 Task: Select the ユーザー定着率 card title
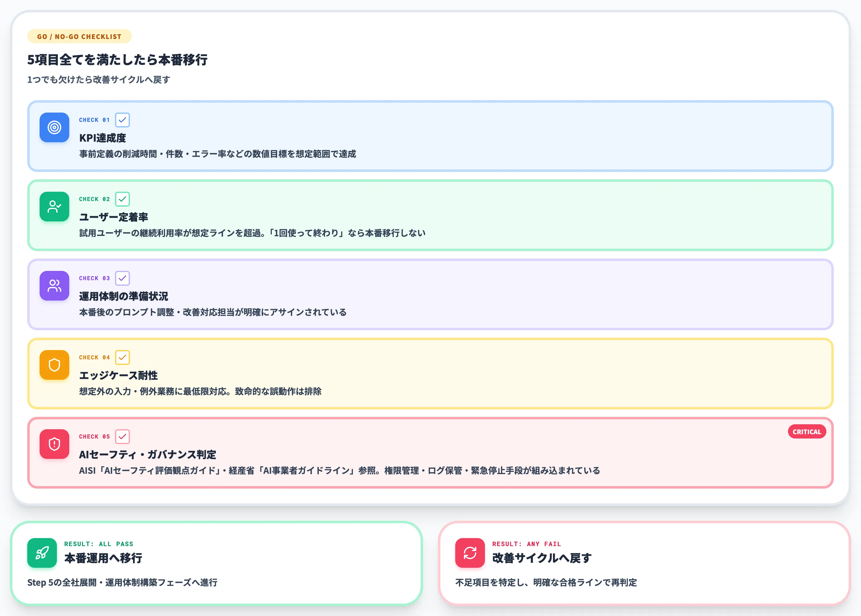click(x=114, y=217)
